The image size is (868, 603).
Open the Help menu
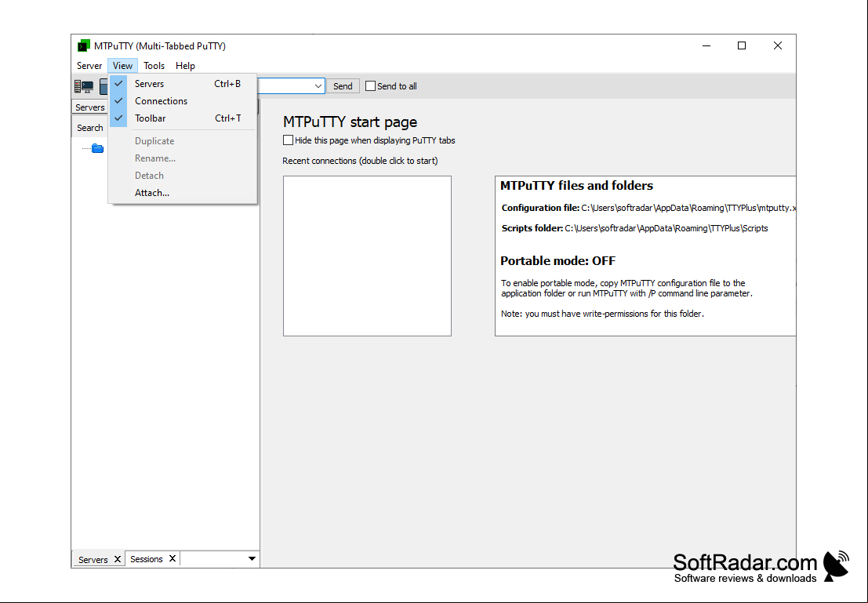[x=185, y=65]
